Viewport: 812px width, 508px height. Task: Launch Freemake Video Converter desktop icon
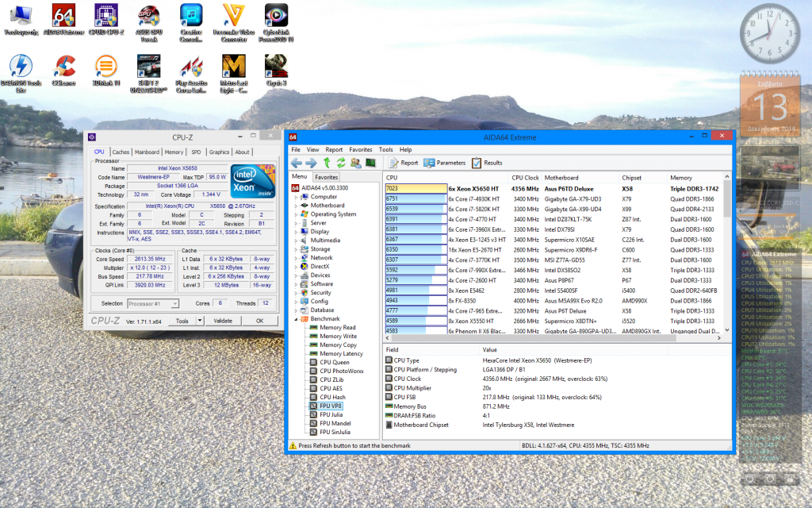click(234, 23)
